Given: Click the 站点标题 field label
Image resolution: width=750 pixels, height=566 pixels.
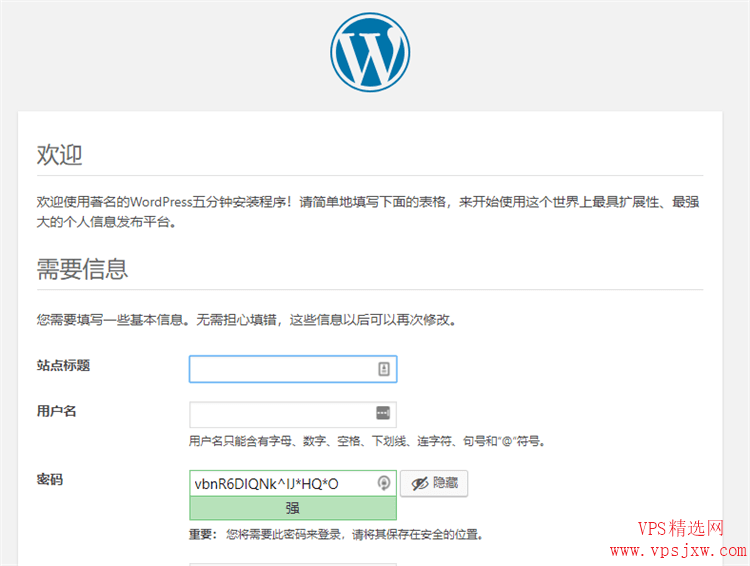Looking at the screenshot, I should click(x=63, y=366).
